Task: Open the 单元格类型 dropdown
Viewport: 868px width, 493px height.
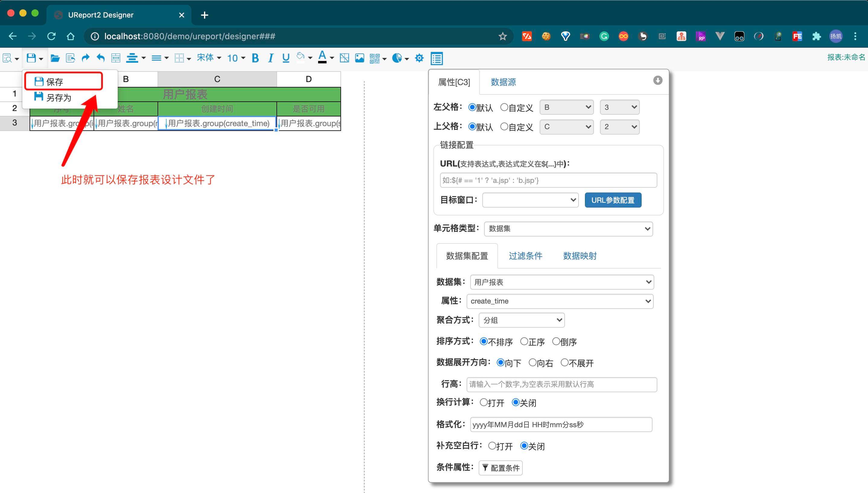Action: pyautogui.click(x=568, y=229)
